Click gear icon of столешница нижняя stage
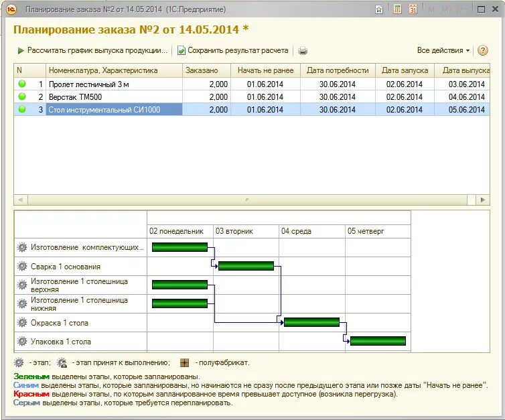The height and width of the screenshot is (420, 505). [22, 303]
